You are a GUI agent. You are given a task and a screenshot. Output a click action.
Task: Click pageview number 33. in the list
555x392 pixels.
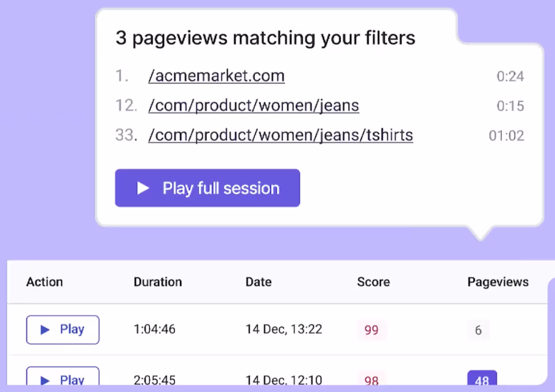pos(126,135)
